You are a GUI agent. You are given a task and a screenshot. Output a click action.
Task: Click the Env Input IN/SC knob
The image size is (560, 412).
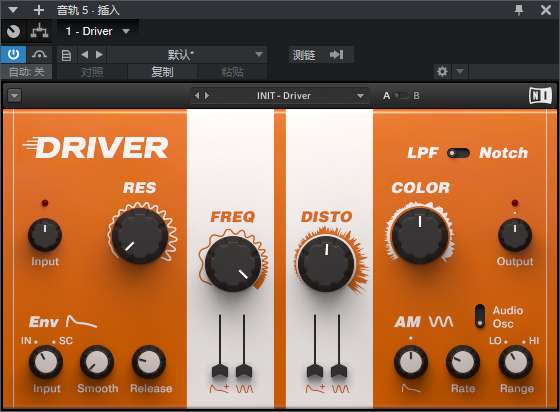(46, 362)
